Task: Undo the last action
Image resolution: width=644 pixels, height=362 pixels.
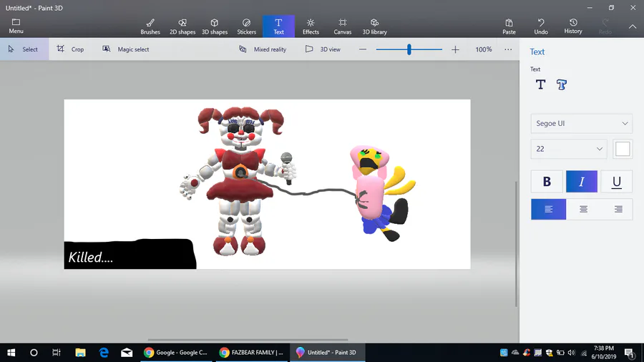Action: 541,26
